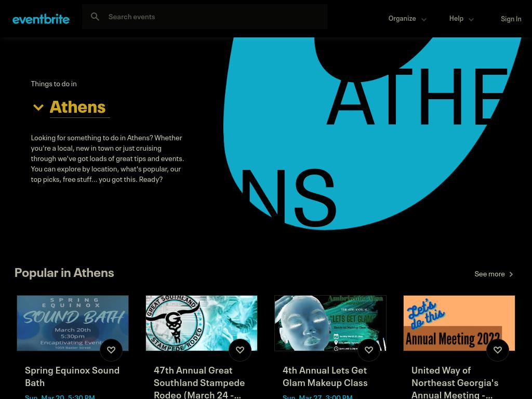Click the See more arrow icon

point(511,274)
